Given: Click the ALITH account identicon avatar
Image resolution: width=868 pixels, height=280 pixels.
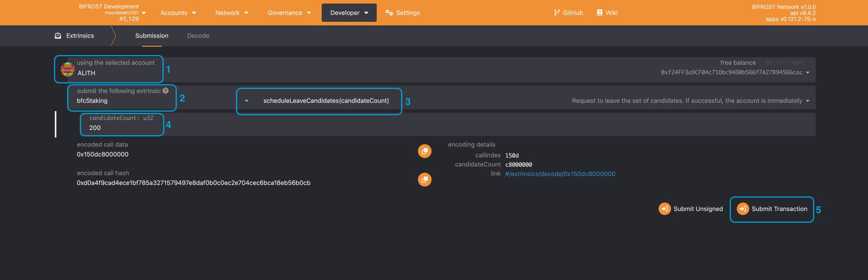Looking at the screenshot, I should pyautogui.click(x=67, y=69).
